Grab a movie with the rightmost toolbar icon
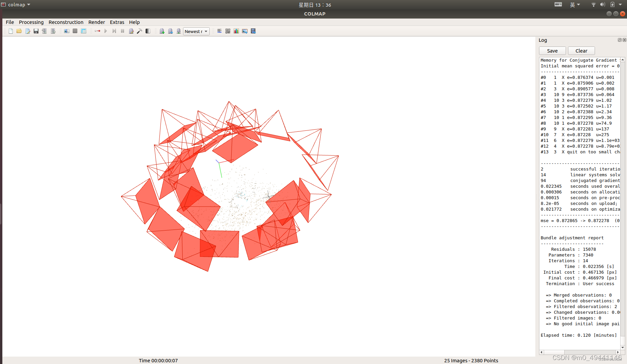 [253, 31]
